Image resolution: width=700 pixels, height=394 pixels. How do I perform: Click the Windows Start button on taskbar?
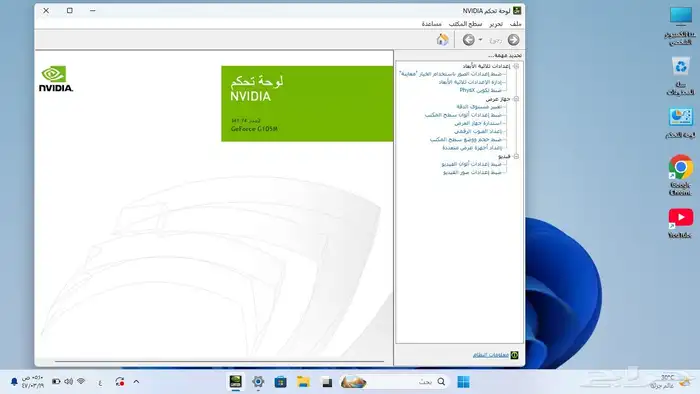[463, 382]
